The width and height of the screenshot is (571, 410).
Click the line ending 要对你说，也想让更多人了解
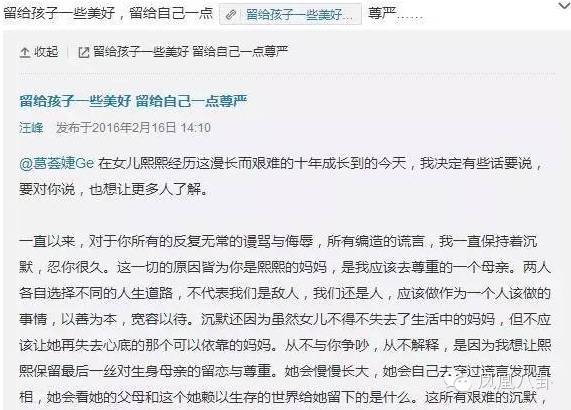114,190
